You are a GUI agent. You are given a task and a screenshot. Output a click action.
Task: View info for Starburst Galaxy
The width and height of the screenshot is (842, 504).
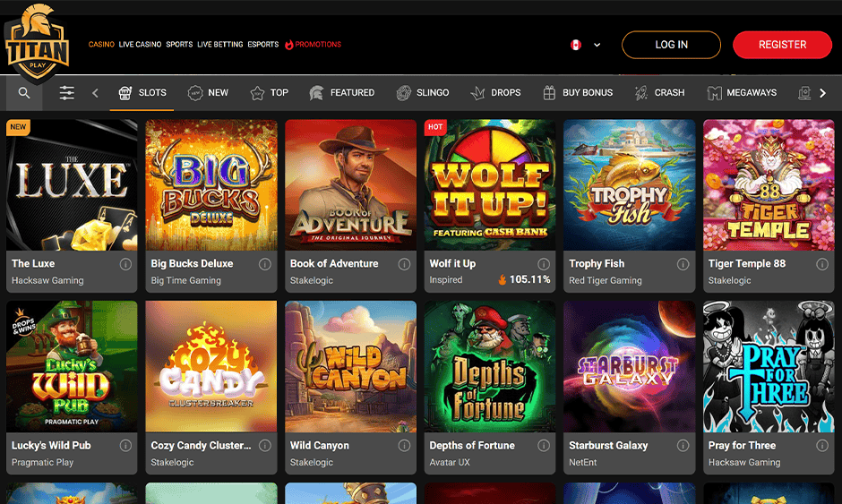coord(683,446)
